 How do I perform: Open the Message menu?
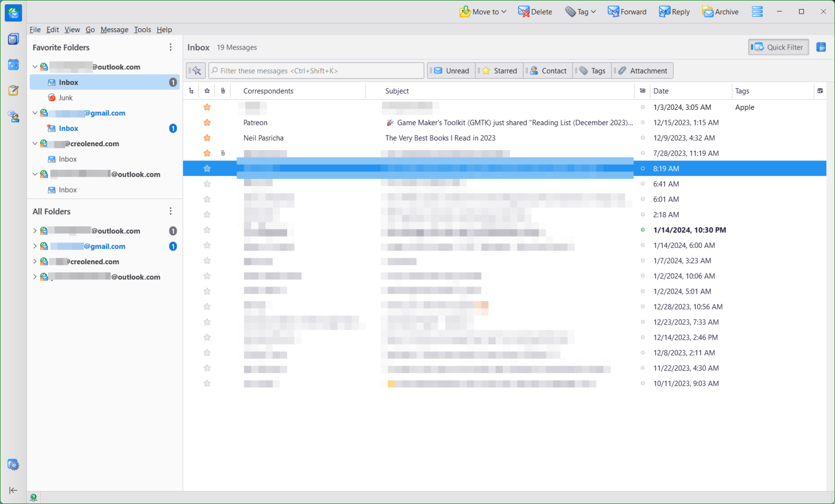click(114, 30)
